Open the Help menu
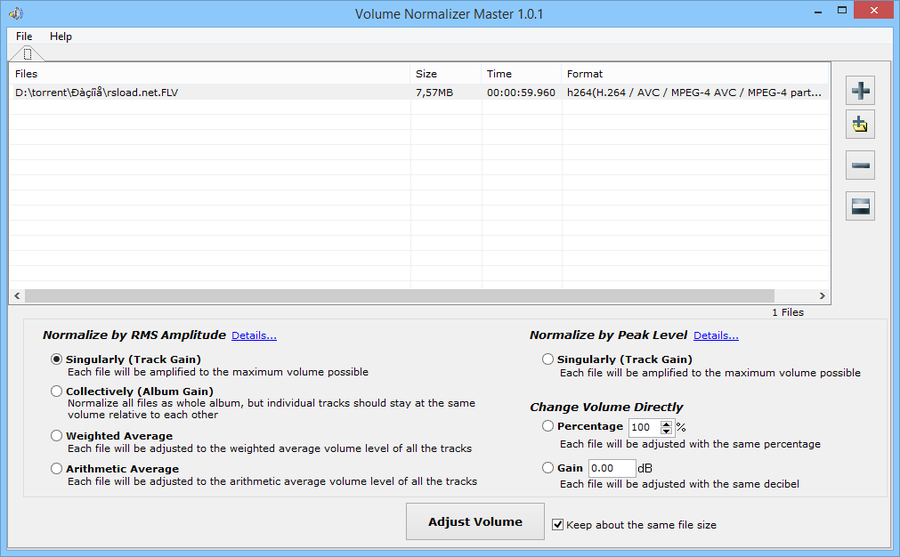 (61, 36)
